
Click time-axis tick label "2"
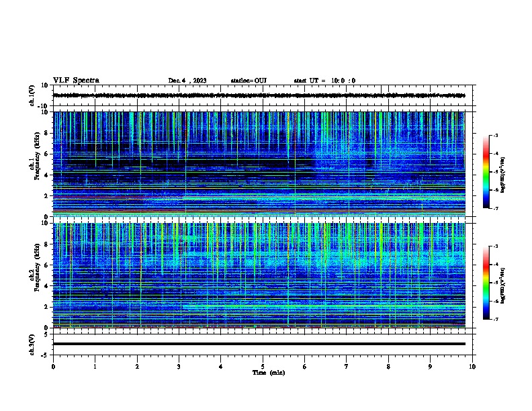click(x=137, y=367)
